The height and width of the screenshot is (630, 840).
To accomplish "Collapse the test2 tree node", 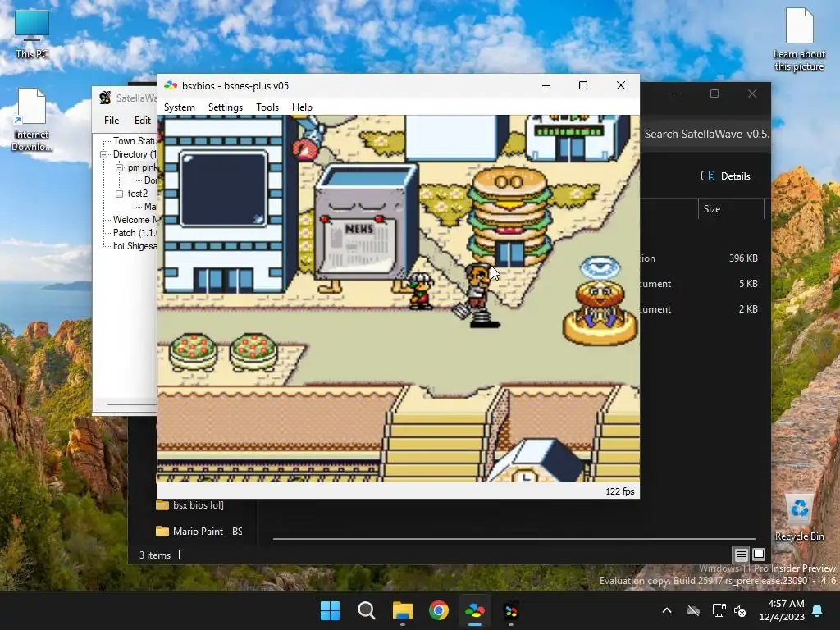I will [x=119, y=194].
